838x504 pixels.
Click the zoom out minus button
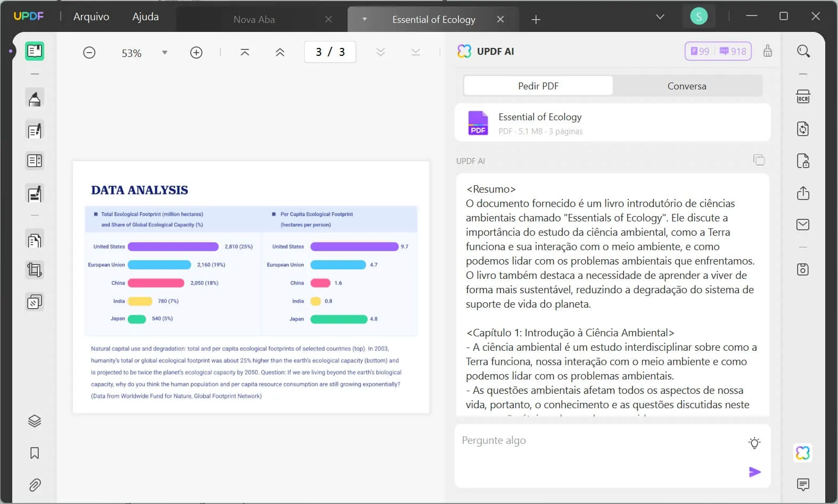tap(89, 53)
